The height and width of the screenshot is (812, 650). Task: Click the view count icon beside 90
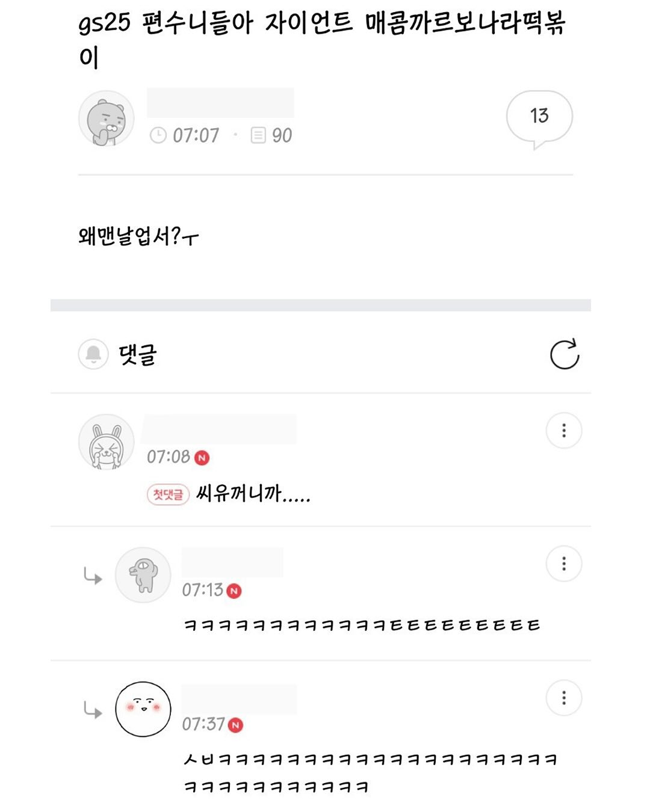pyautogui.click(x=258, y=135)
